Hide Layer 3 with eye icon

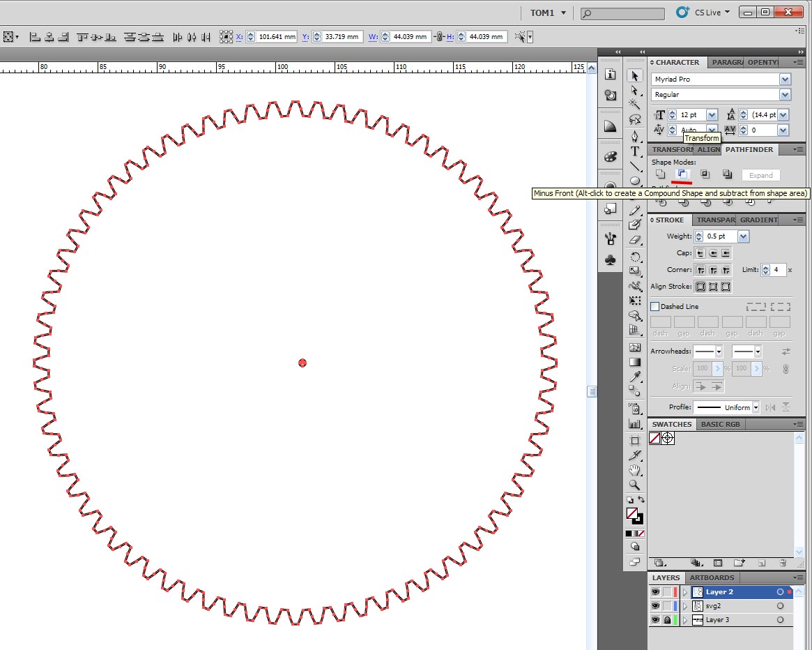coord(655,620)
